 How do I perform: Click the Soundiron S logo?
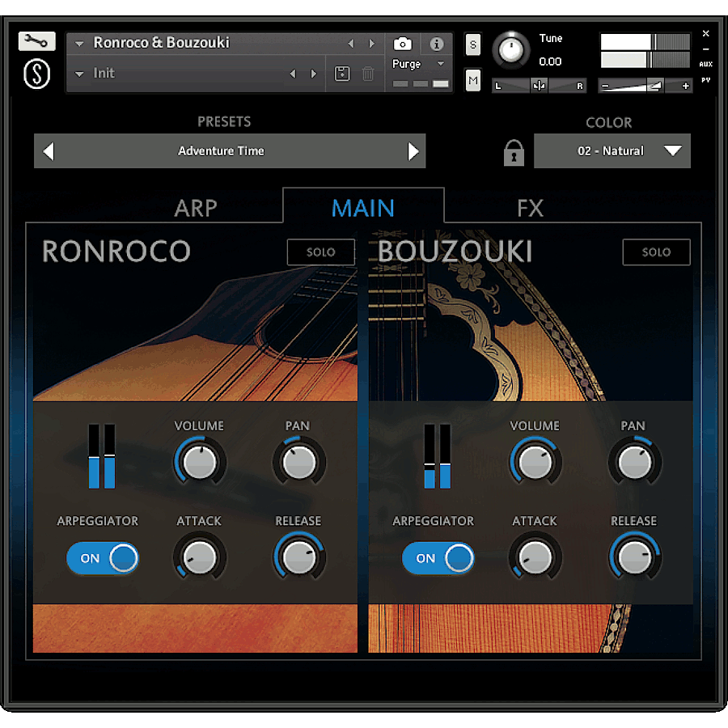click(x=36, y=74)
